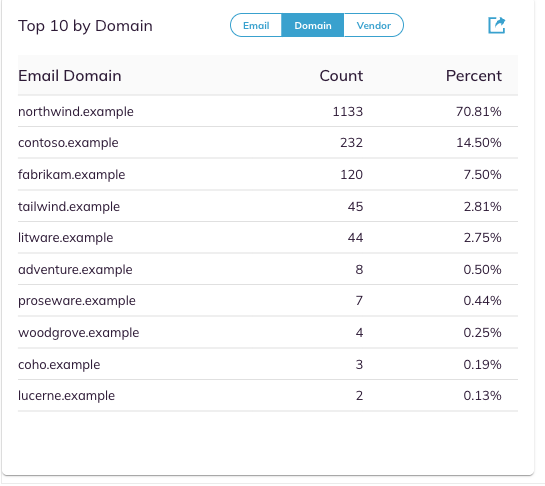Click the Email Domain column header
545x486 pixels.
70,76
